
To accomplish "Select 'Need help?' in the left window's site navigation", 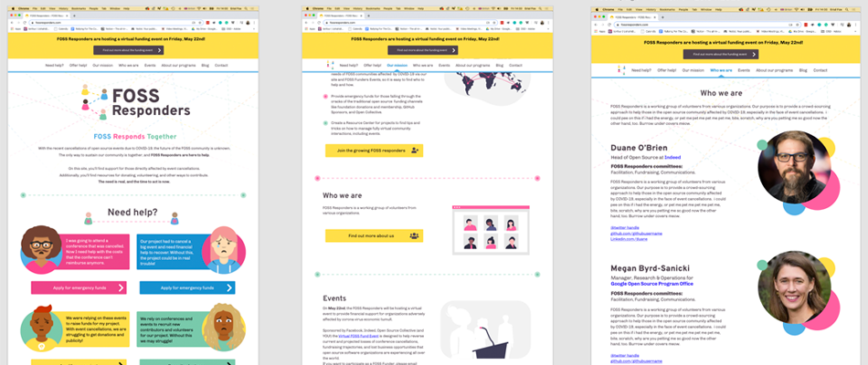I will click(54, 66).
